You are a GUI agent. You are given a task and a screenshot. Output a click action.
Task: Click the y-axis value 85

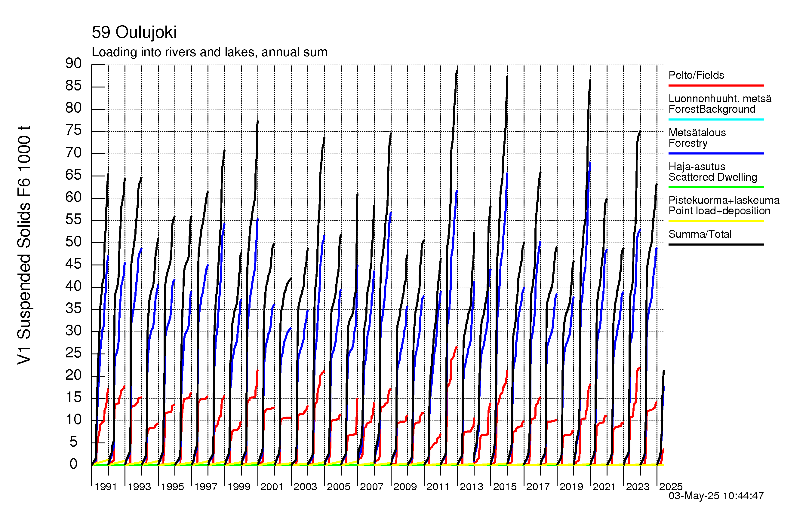click(73, 86)
